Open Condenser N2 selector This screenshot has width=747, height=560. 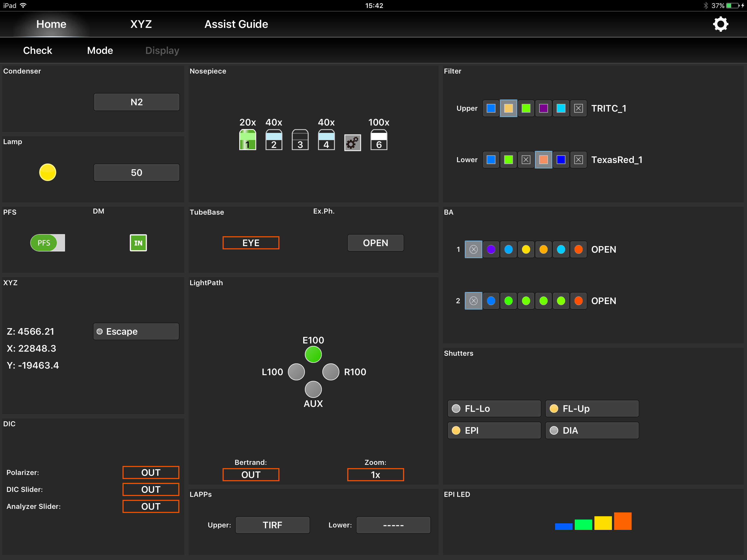coord(136,102)
